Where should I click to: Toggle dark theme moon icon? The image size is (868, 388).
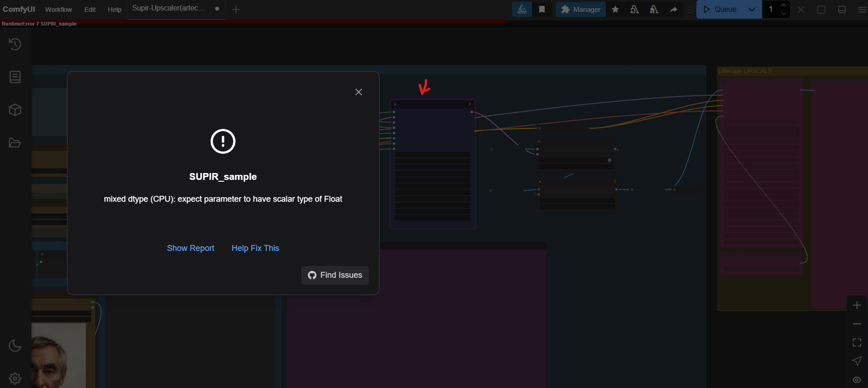[15, 346]
